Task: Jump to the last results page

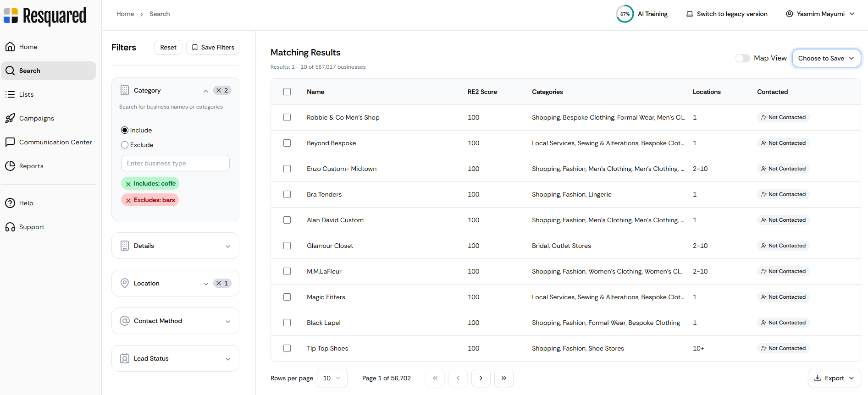Action: tap(503, 378)
